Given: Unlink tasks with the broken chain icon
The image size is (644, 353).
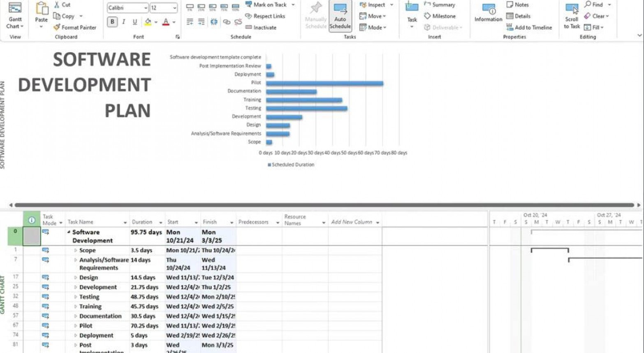Looking at the screenshot, I should [x=238, y=22].
